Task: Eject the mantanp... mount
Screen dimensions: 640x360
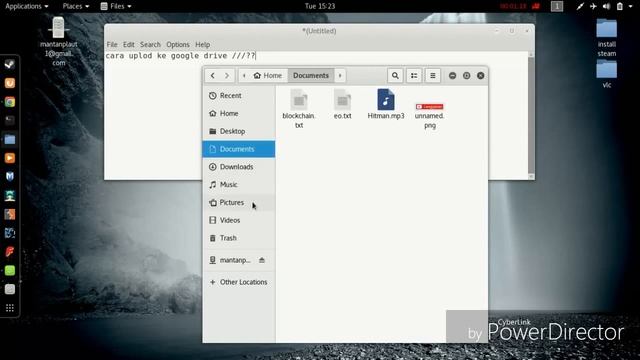Action: (x=262, y=260)
